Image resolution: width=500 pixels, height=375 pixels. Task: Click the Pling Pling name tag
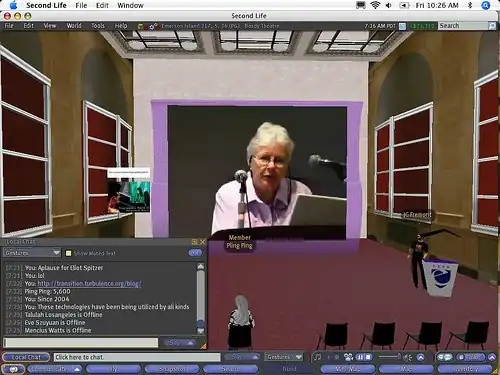(239, 242)
